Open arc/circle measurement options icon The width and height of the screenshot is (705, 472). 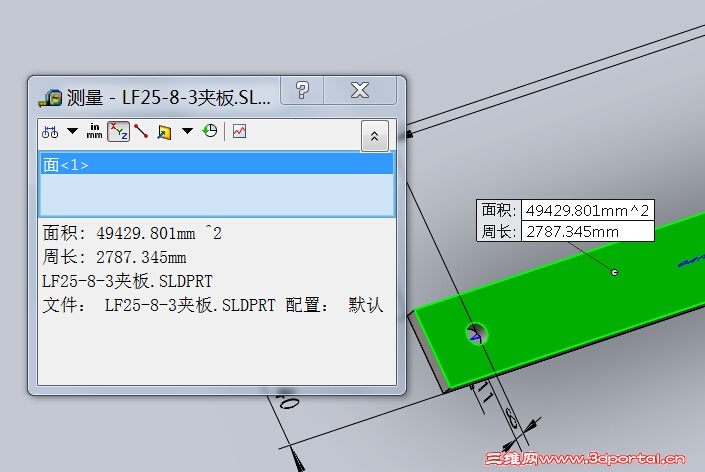coord(50,132)
